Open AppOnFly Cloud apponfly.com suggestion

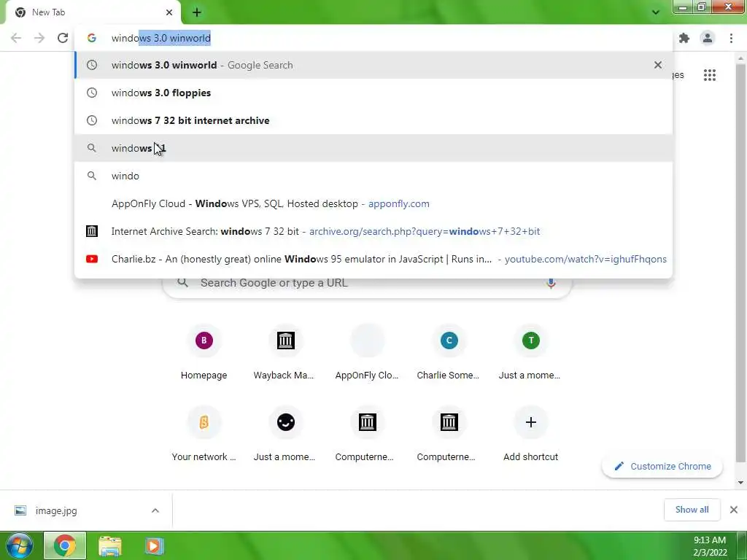click(373, 203)
